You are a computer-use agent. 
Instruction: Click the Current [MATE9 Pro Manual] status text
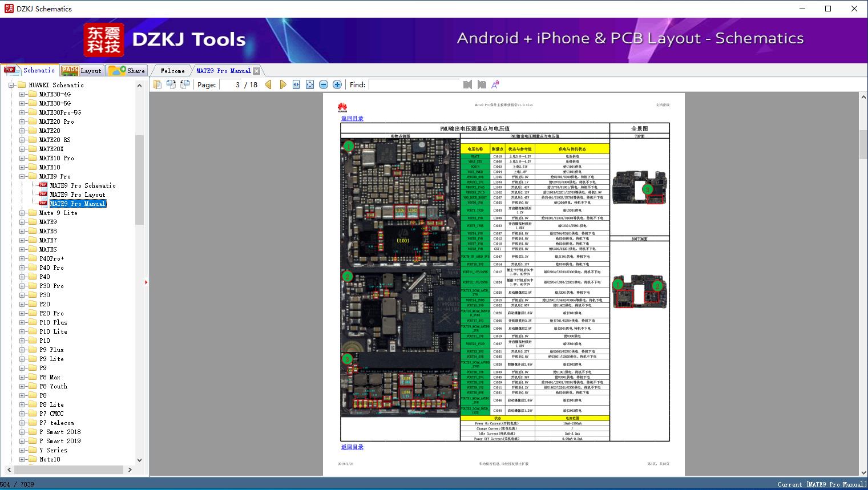(x=821, y=484)
